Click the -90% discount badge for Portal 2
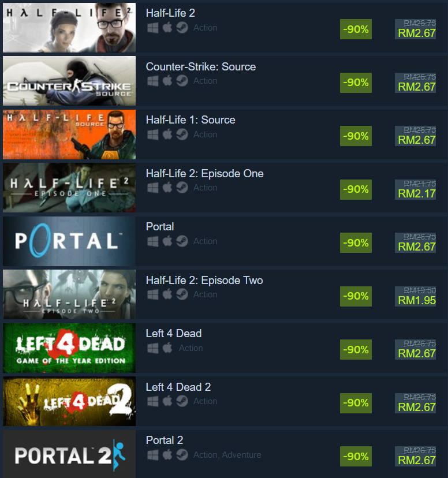 point(356,457)
